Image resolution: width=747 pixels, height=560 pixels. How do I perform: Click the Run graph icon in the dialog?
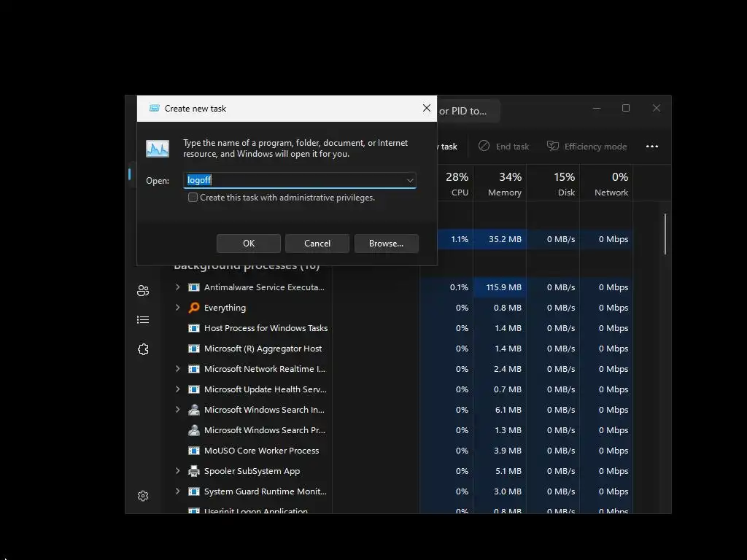point(158,149)
